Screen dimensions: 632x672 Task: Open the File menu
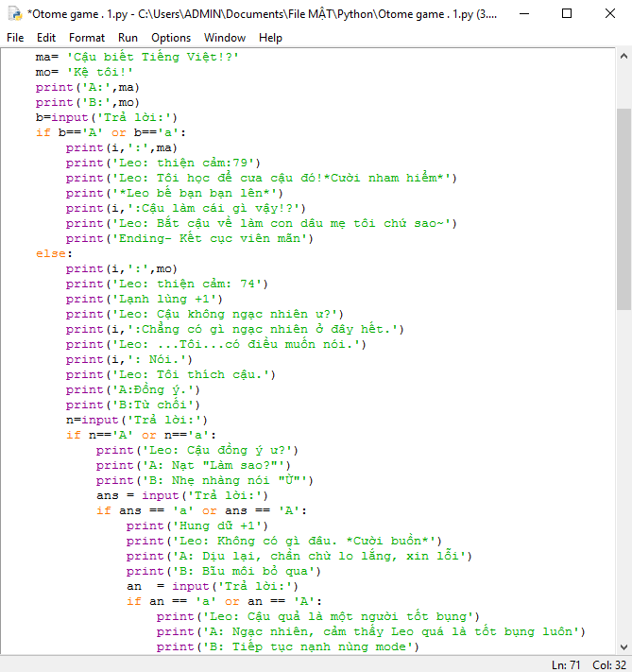pos(15,38)
